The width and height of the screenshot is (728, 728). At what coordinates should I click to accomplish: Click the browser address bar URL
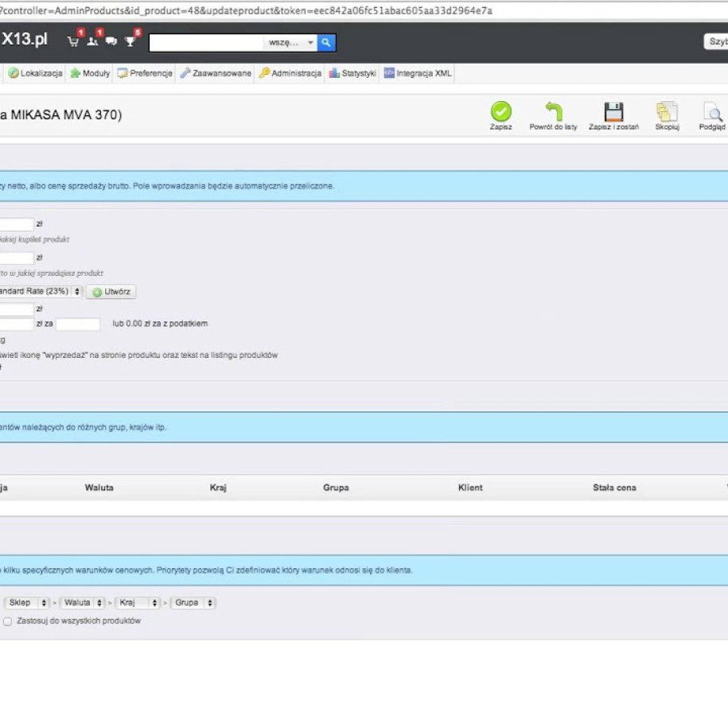(246, 10)
